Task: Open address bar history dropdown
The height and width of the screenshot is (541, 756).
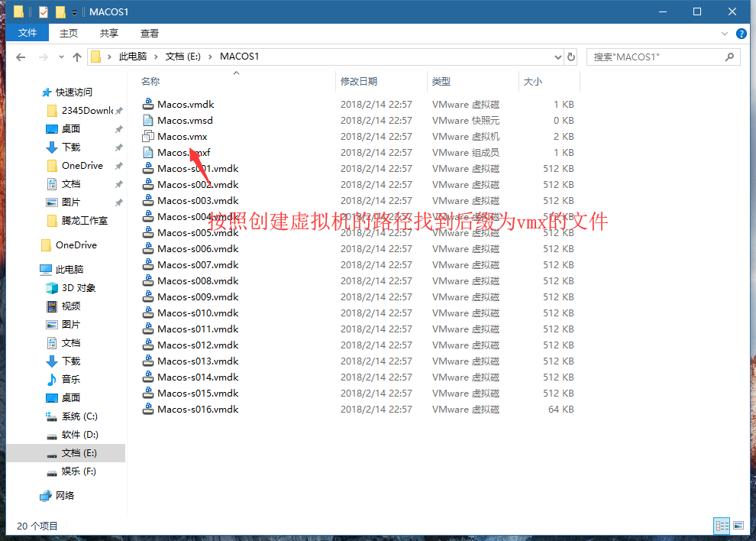Action: click(557, 57)
